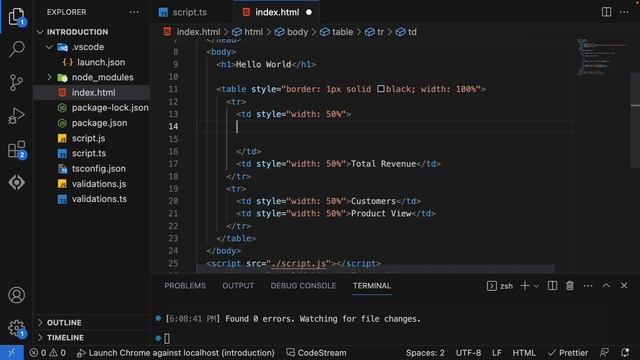This screenshot has width=640, height=360.
Task: Select the index.html editor tab
Action: [277, 12]
